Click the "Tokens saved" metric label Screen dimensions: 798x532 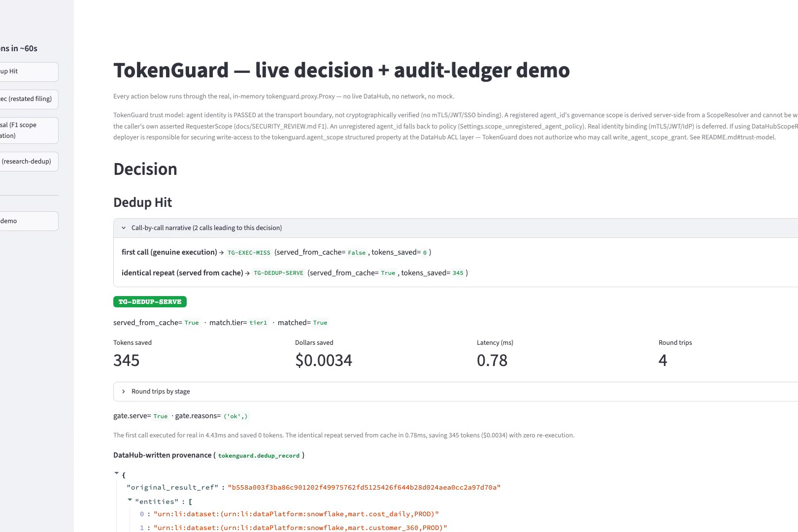(x=133, y=343)
